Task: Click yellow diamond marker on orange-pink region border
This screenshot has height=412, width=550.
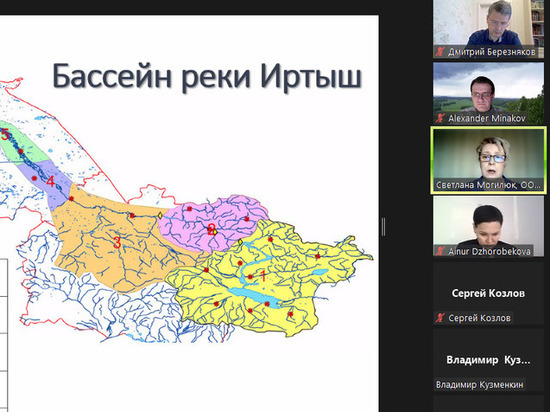Action: click(160, 215)
